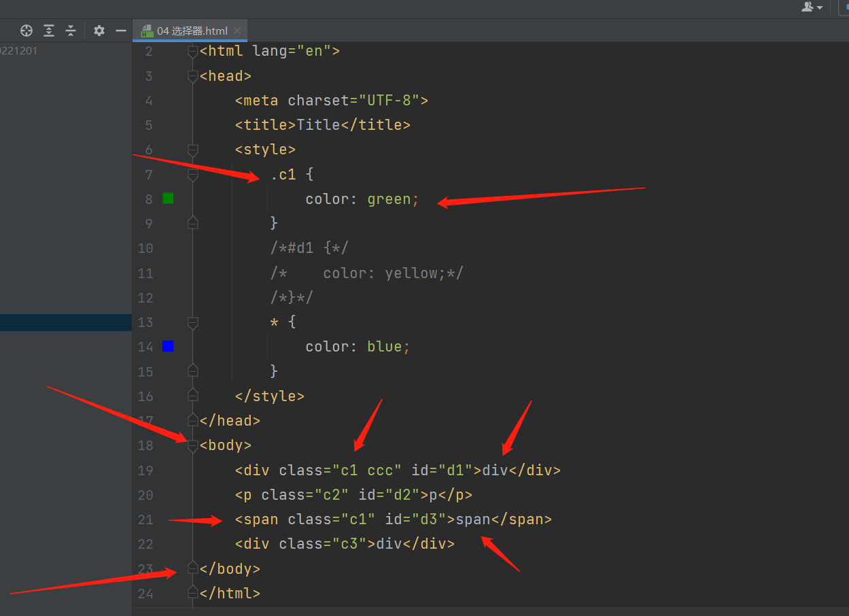
Task: Click the .c1 selector on line 7
Action: tap(283, 175)
